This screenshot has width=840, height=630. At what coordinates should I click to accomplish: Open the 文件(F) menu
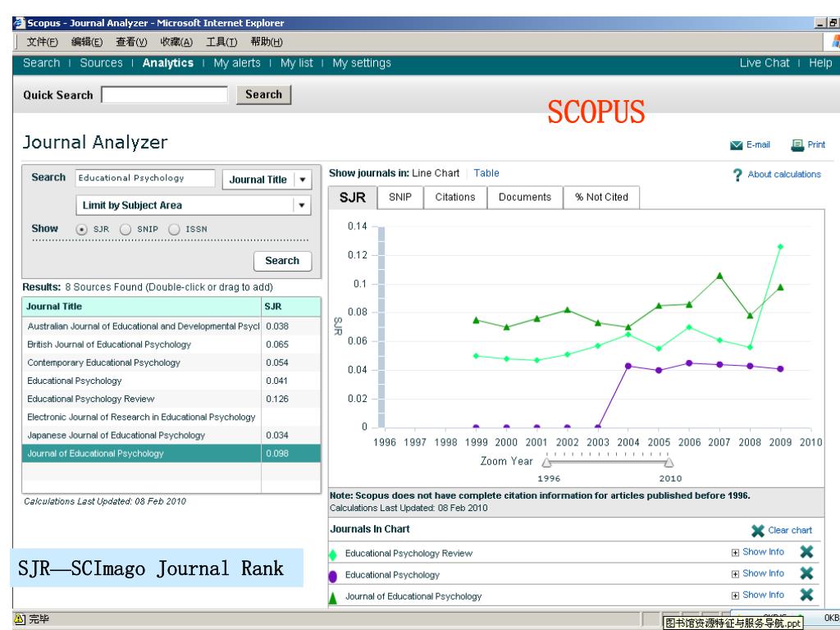43,42
